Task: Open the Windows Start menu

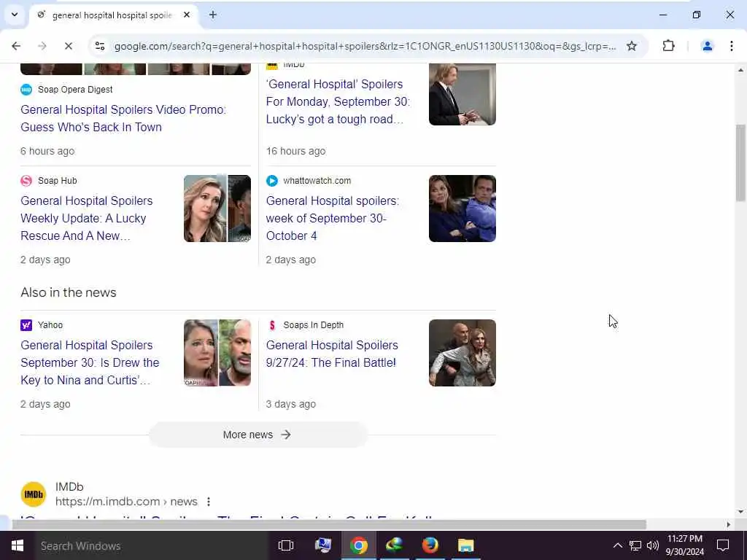Action: [18, 545]
